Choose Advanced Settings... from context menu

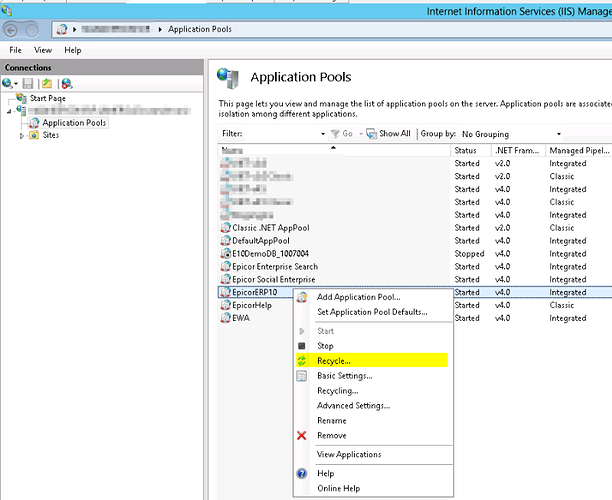point(354,406)
